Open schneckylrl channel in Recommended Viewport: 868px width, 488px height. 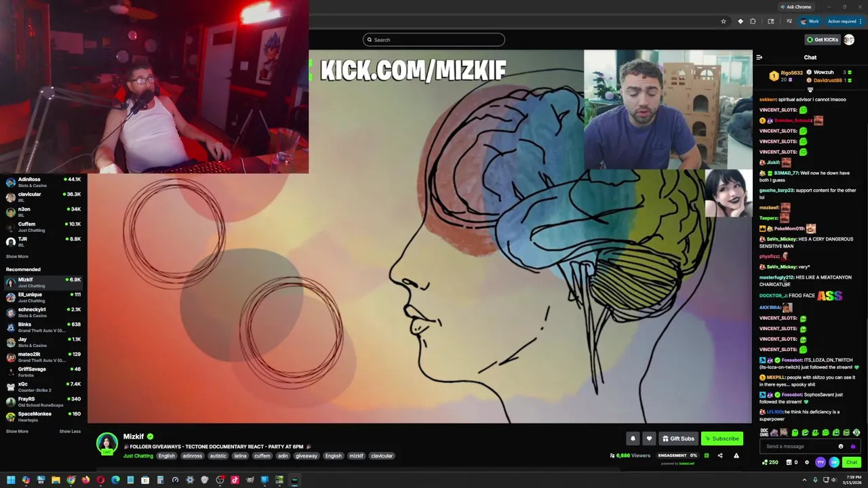click(43, 312)
